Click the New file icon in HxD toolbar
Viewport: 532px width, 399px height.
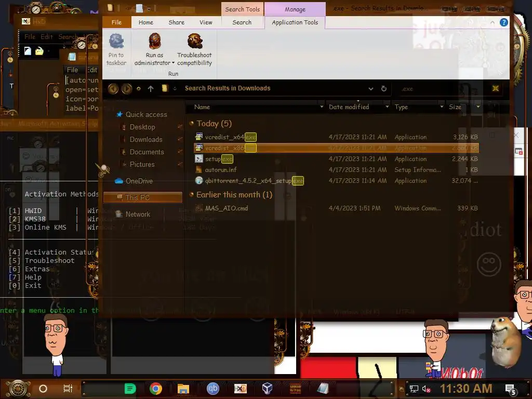pos(28,51)
